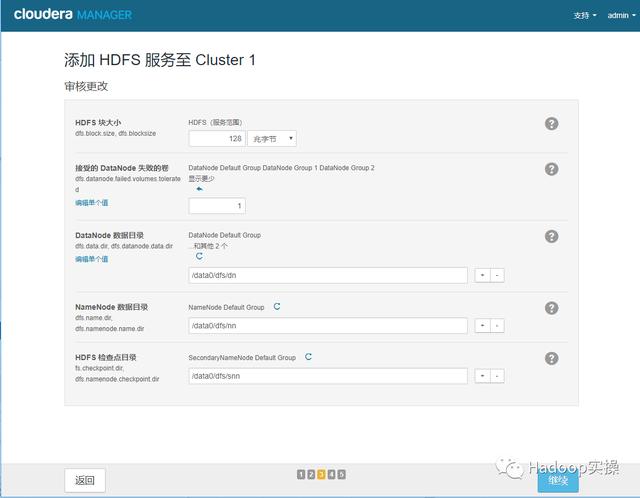Remove the /data0/dfs/dn directory entry
The width and height of the screenshot is (640, 498).
[x=497, y=275]
